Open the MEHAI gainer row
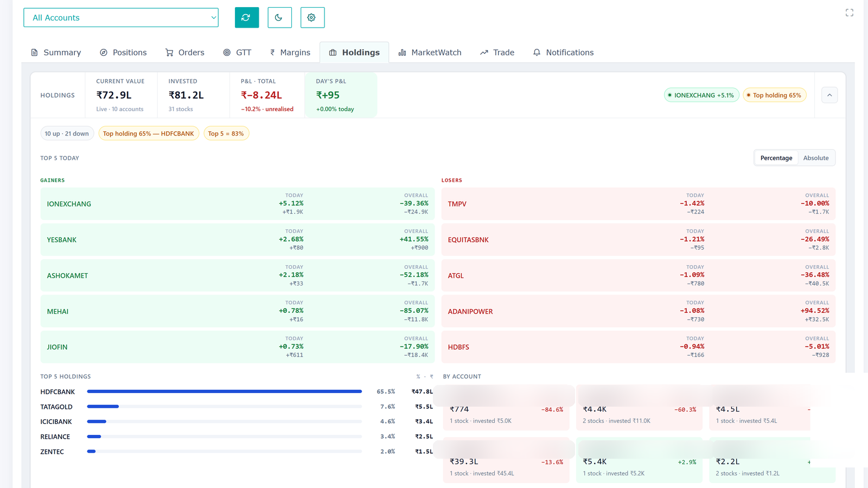Screen dimensions: 868x488 point(238,311)
